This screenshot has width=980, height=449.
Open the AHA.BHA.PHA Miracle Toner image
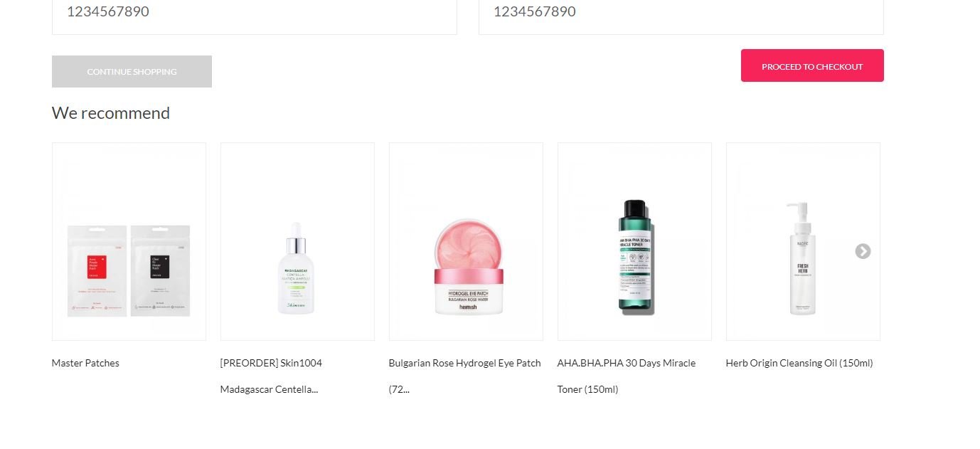(634, 241)
